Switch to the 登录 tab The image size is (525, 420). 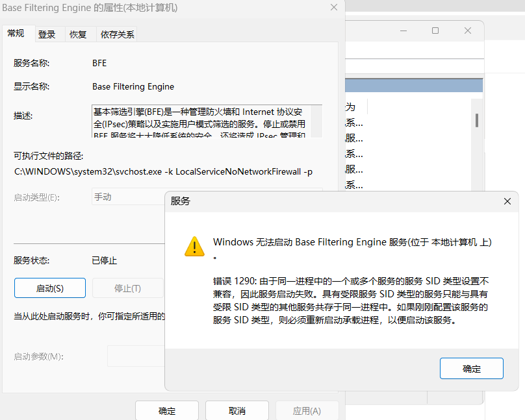pos(47,34)
